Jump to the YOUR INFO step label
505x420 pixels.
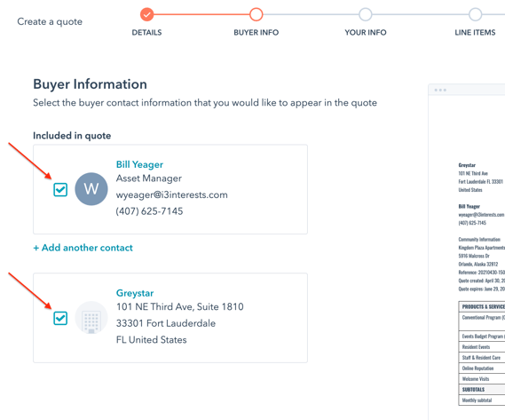(366, 33)
